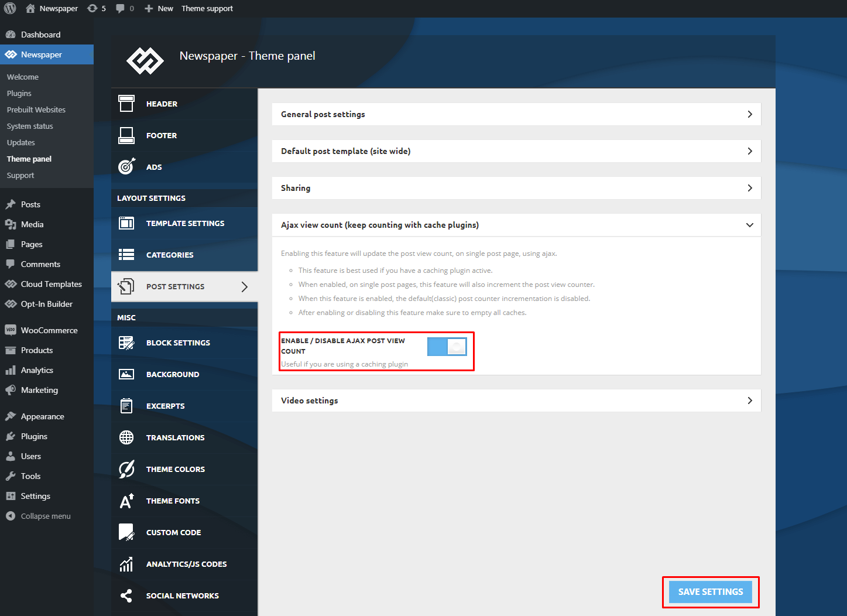847x616 pixels.
Task: Open the Support submenu link
Action: (20, 175)
